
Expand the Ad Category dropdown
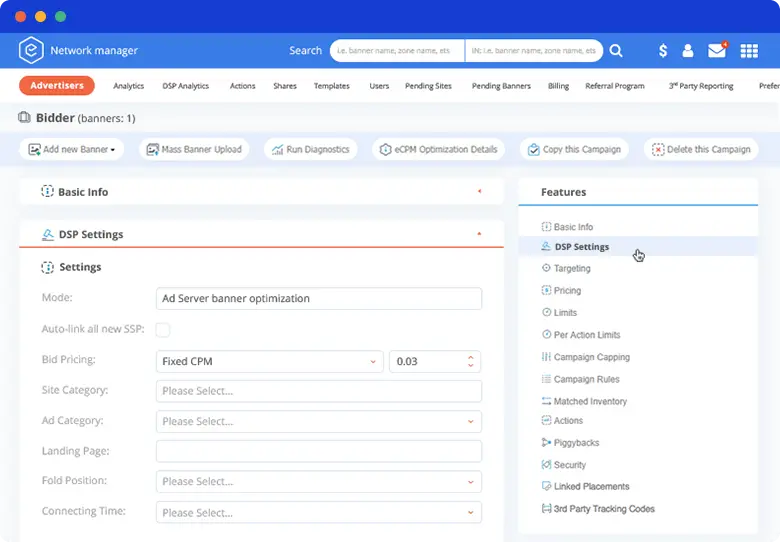318,421
